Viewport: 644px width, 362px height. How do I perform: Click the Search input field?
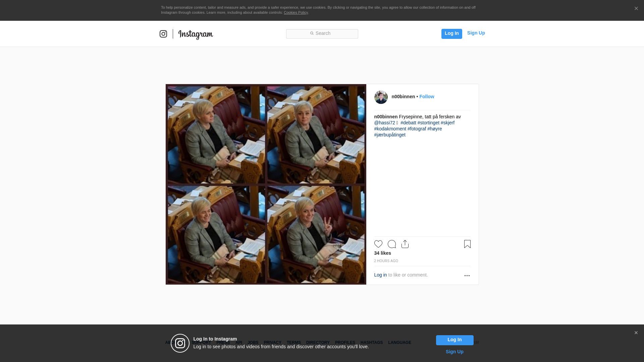pos(322,34)
